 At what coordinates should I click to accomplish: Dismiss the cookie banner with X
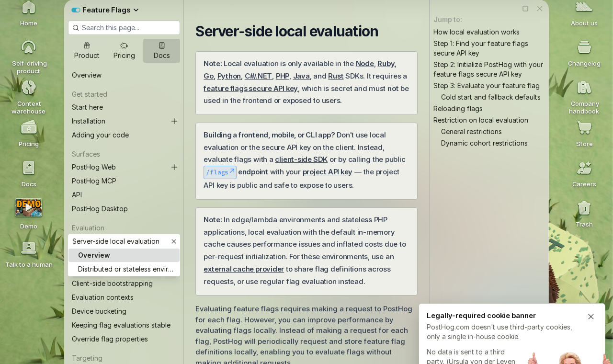(x=591, y=317)
